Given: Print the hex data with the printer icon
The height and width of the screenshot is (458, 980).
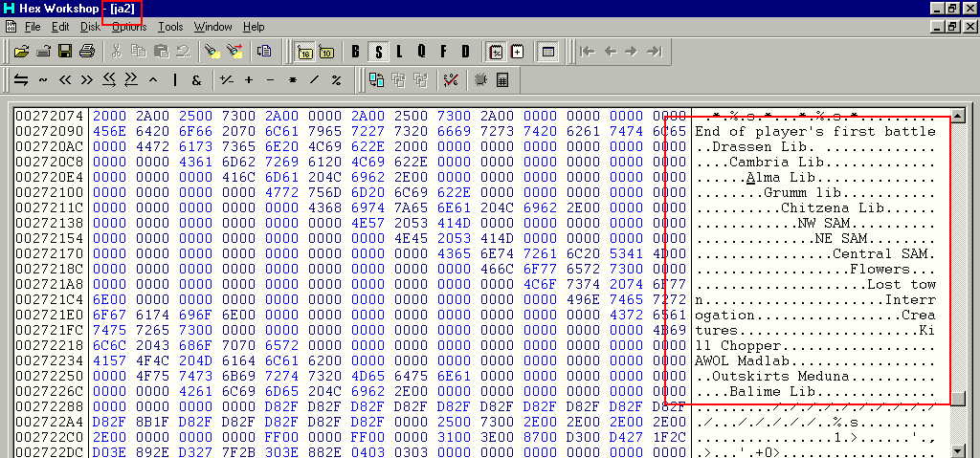Looking at the screenshot, I should click(x=87, y=52).
